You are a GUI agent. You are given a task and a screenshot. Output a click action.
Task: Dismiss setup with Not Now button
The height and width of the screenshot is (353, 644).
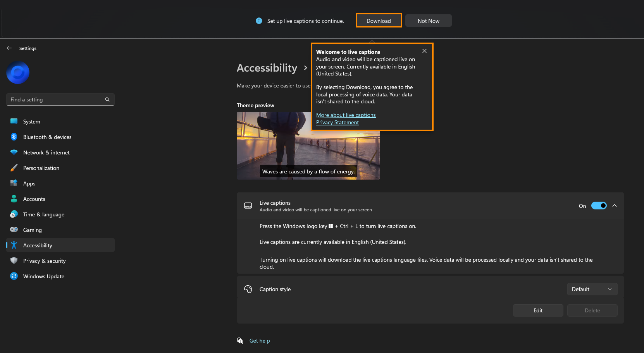pos(428,21)
